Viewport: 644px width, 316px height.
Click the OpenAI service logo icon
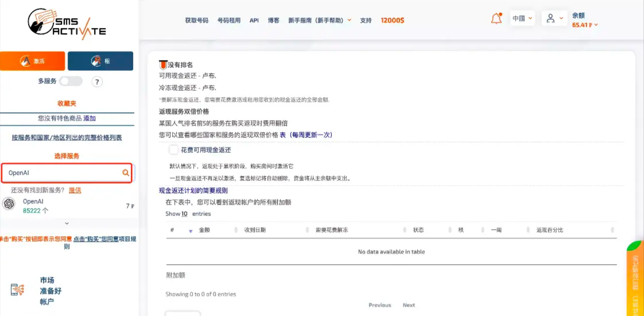9,204
